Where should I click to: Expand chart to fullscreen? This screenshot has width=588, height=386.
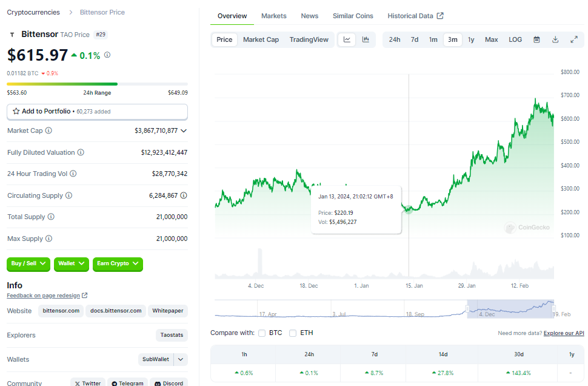(x=574, y=39)
